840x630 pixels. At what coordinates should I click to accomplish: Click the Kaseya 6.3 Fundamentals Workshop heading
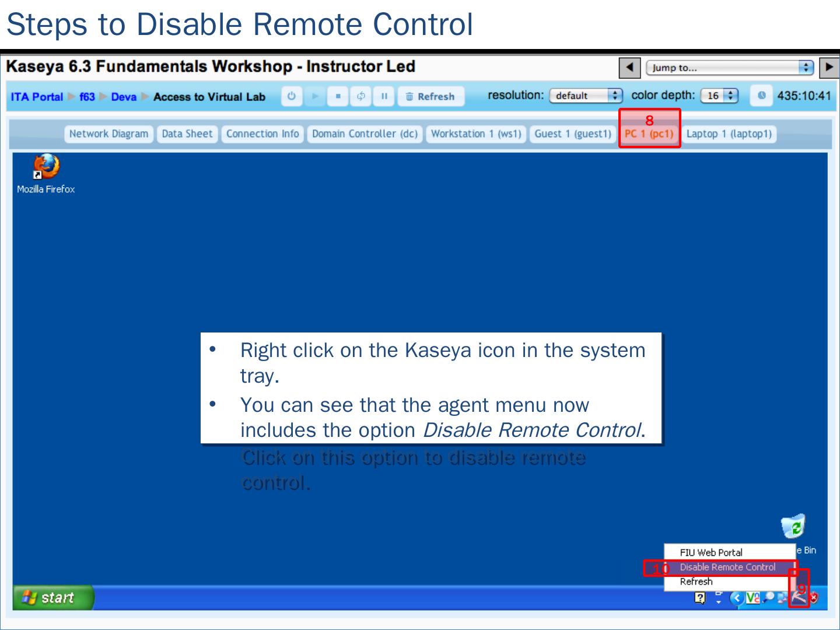[x=211, y=66]
